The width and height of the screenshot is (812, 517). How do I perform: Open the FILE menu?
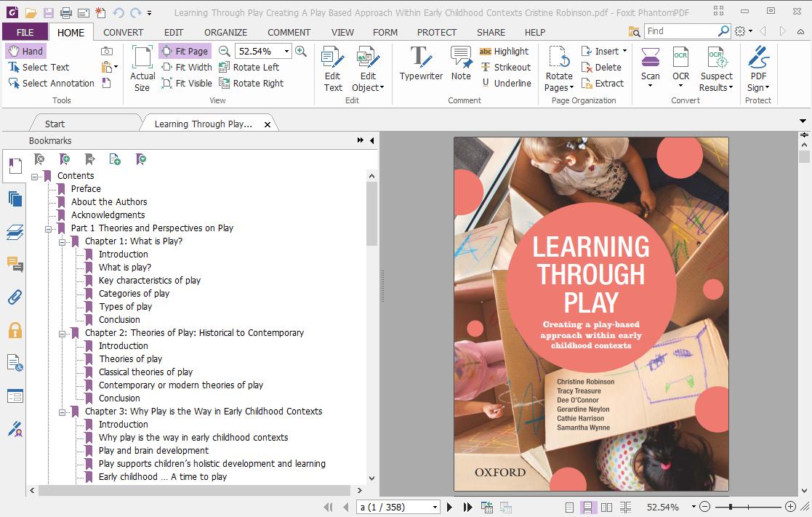(25, 32)
